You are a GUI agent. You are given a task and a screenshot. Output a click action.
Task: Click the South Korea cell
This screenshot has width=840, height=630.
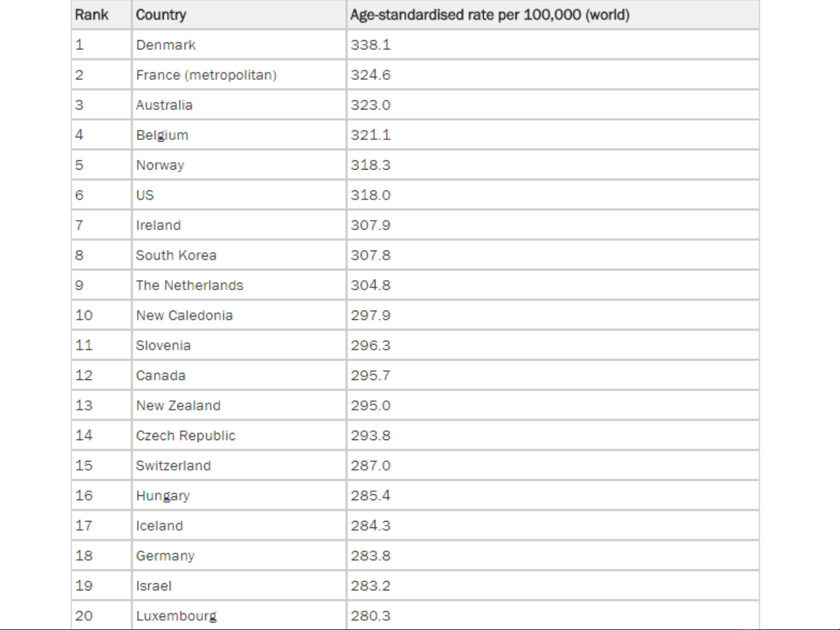point(176,255)
